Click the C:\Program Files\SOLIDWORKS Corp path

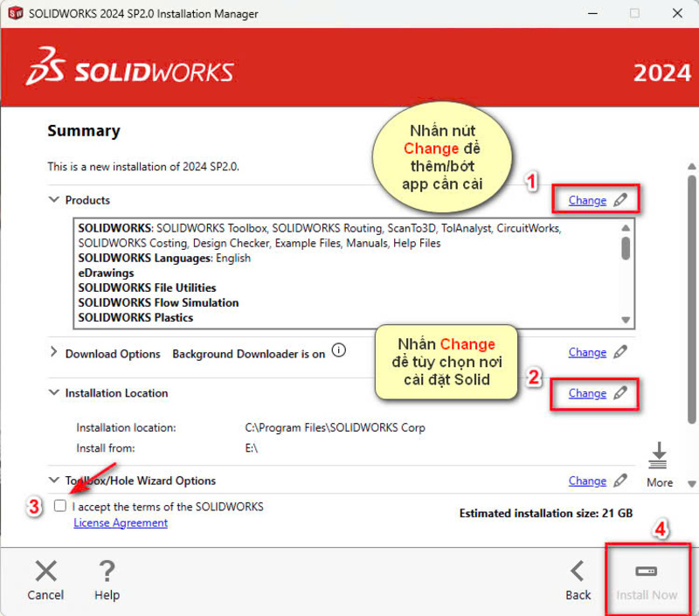point(335,427)
